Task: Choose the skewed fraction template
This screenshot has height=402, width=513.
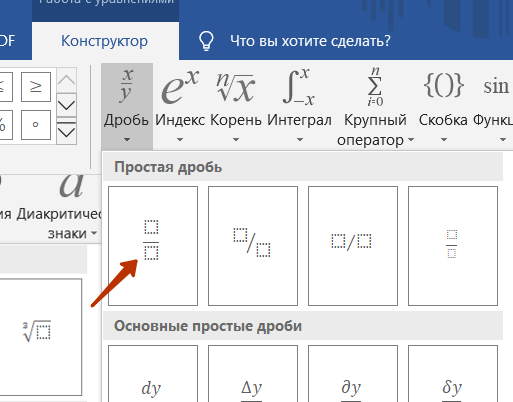Action: pos(253,246)
